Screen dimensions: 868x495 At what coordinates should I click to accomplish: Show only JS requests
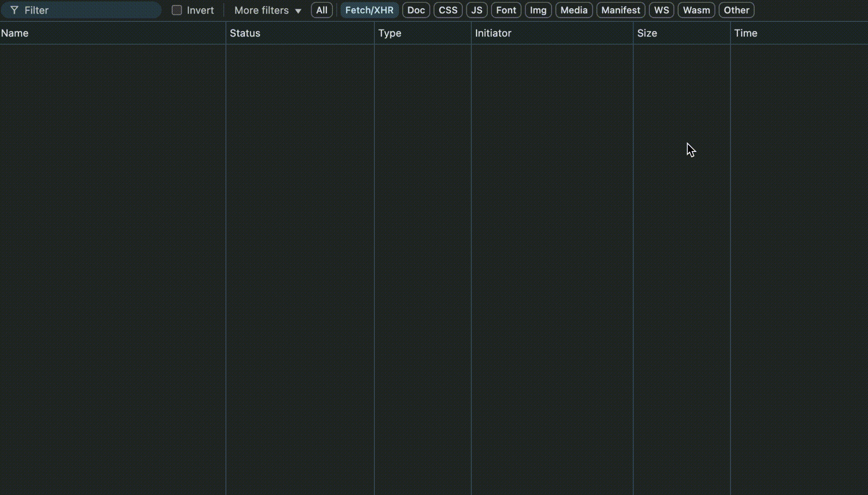click(x=477, y=10)
